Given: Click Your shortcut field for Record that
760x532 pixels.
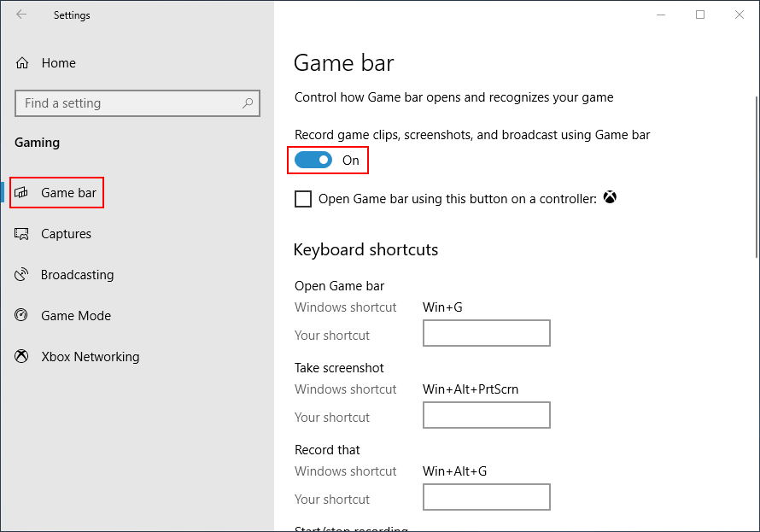Looking at the screenshot, I should tap(486, 497).
